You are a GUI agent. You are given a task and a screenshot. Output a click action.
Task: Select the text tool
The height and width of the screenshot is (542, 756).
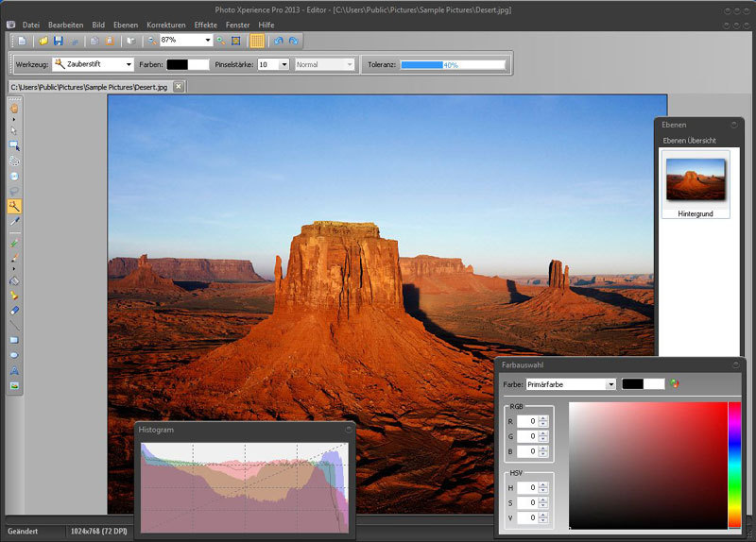tap(14, 371)
